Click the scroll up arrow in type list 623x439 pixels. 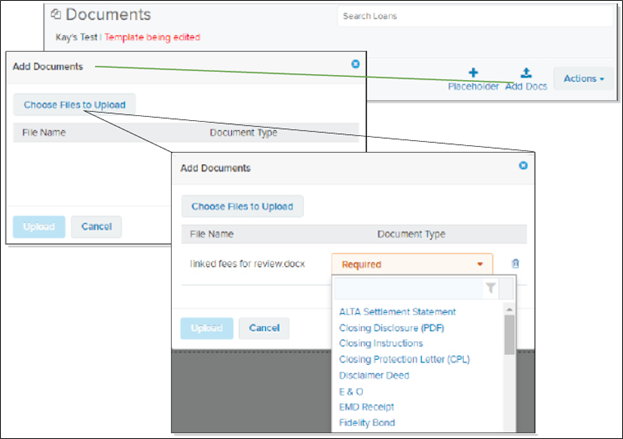[509, 309]
